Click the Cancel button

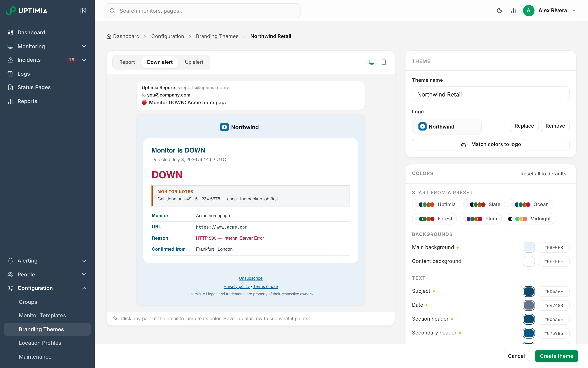(516, 356)
